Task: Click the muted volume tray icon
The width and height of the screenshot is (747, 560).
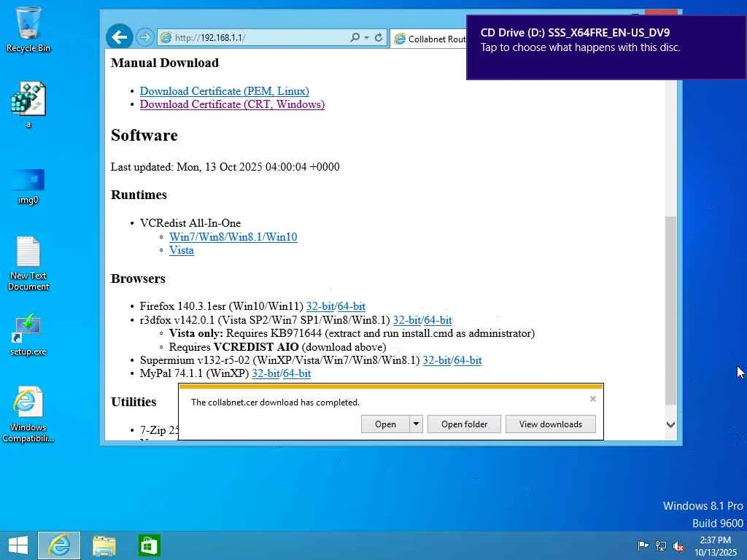Action: pyautogui.click(x=678, y=546)
